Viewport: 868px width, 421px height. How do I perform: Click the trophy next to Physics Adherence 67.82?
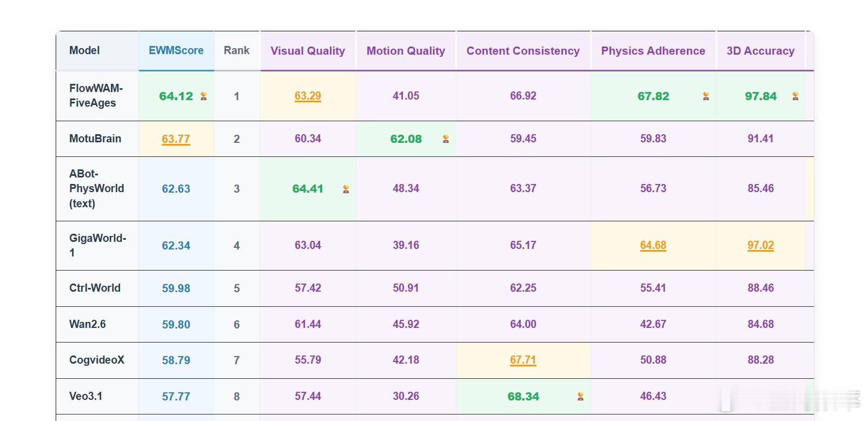click(706, 96)
